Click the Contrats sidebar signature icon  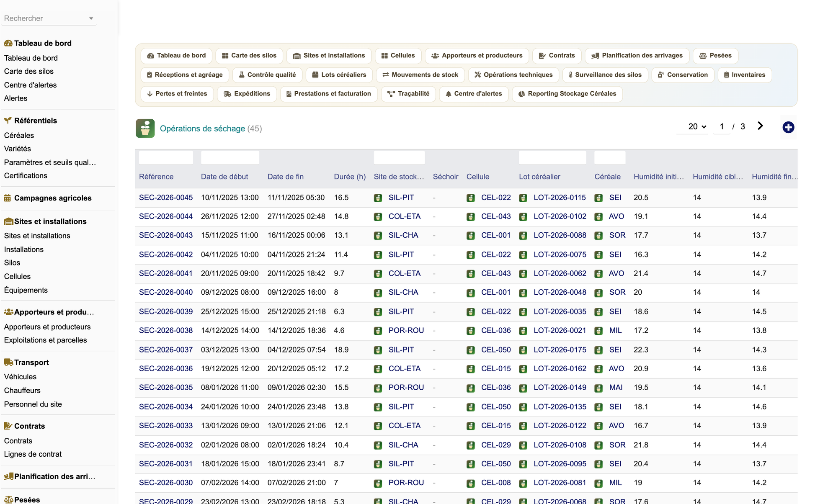coord(8,426)
